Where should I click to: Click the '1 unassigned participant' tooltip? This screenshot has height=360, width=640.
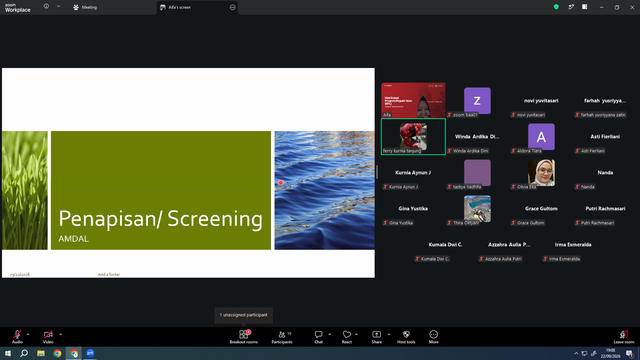[244, 315]
